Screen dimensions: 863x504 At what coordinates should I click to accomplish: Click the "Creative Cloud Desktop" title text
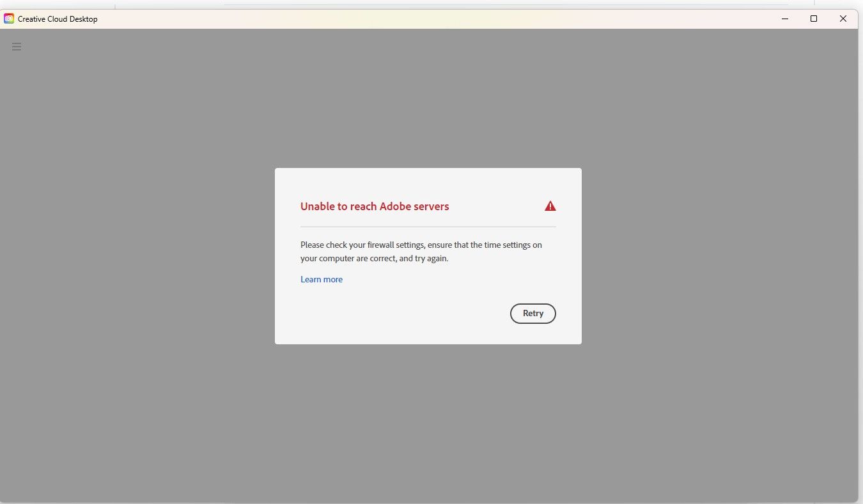[x=58, y=19]
